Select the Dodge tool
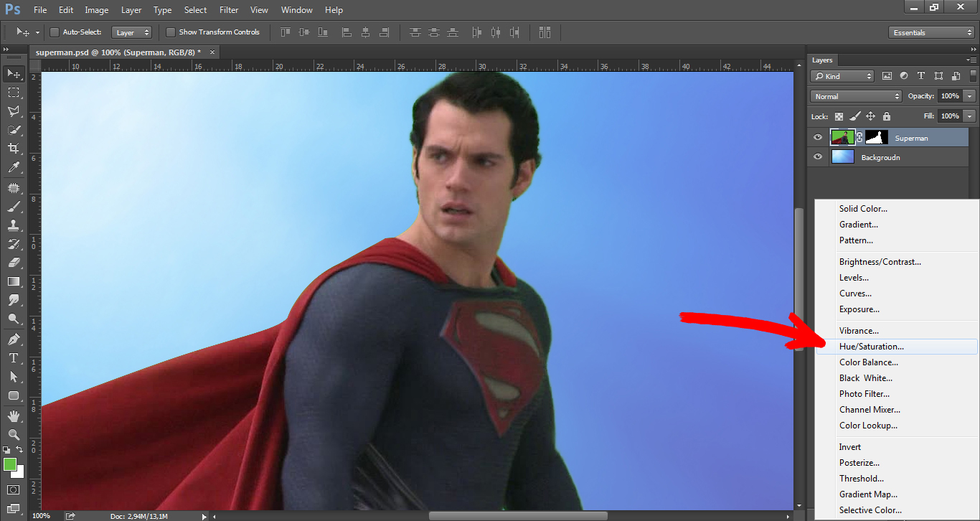This screenshot has width=980, height=521. click(x=13, y=319)
